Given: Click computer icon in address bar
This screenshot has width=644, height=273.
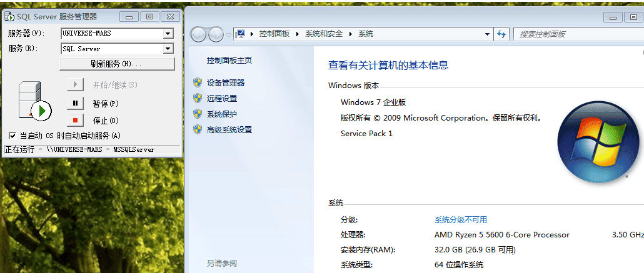Looking at the screenshot, I should (x=241, y=34).
